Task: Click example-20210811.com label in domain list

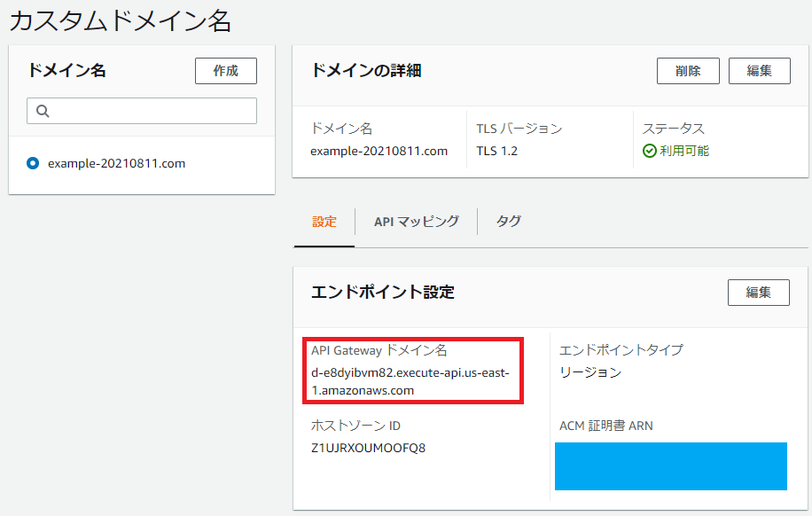Action: pyautogui.click(x=116, y=163)
